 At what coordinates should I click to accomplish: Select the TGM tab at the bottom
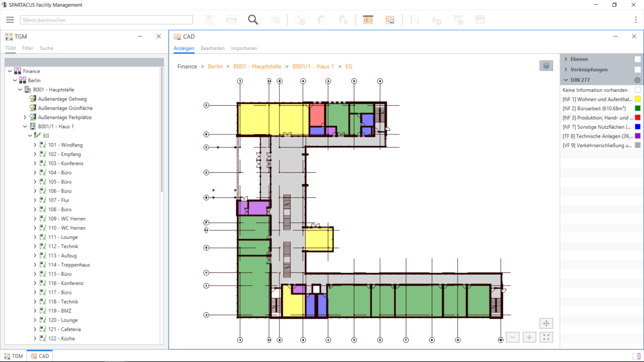(13, 356)
